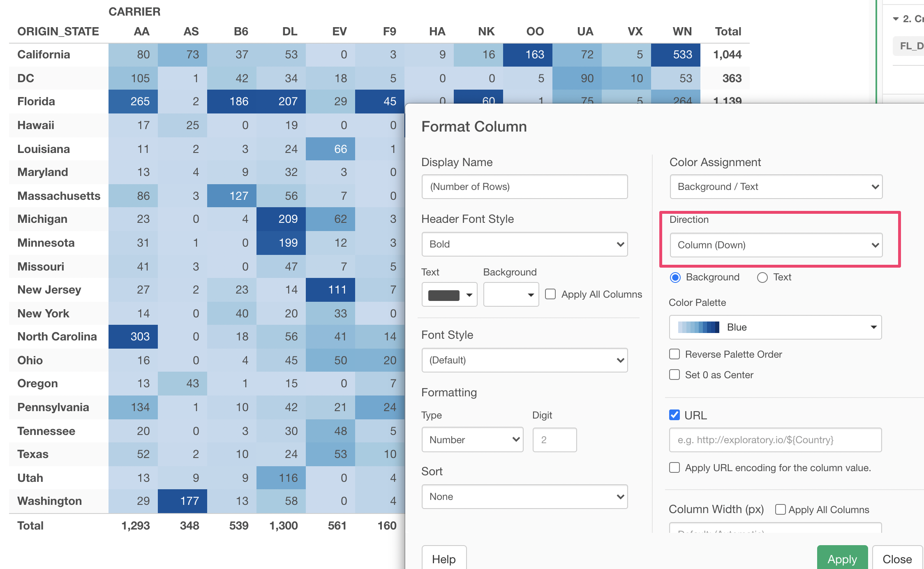Open the Blue color palette dropdown
Image resolution: width=924 pixels, height=569 pixels.
point(775,327)
